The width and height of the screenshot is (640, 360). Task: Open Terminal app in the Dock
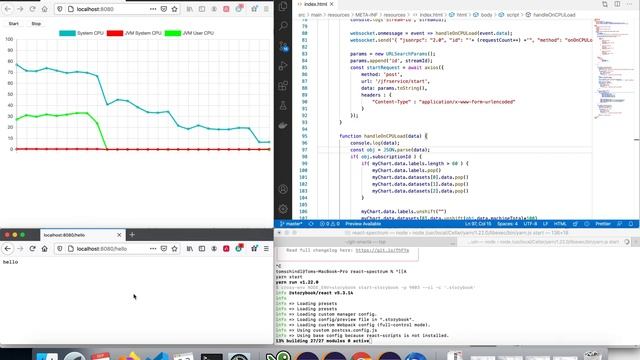(211, 356)
